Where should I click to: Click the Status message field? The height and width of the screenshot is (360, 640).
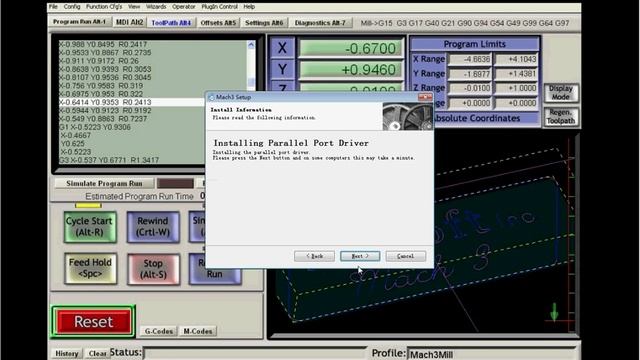[x=255, y=353]
